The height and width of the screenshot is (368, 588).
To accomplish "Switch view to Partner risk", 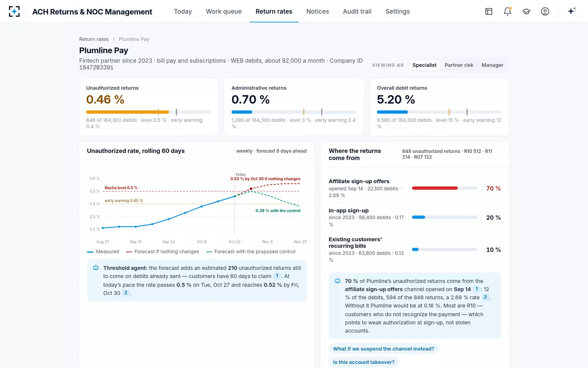I will (459, 65).
